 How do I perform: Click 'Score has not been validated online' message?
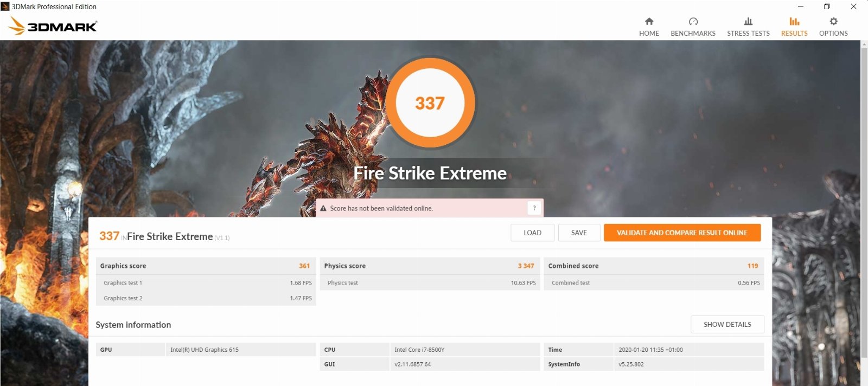click(381, 208)
